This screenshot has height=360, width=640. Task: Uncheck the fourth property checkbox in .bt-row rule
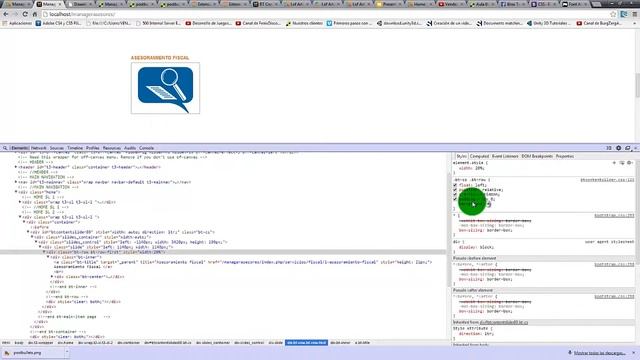pyautogui.click(x=455, y=200)
